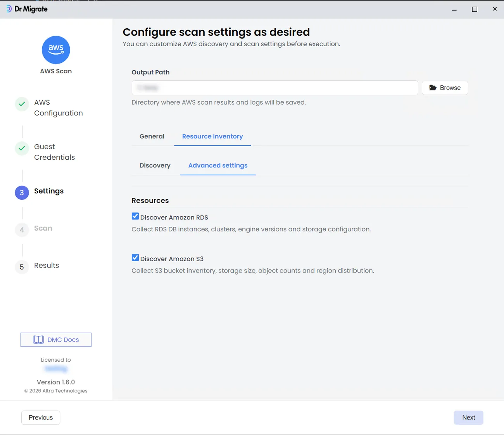
Task: Click the Licensed to text
Action: [x=56, y=360]
